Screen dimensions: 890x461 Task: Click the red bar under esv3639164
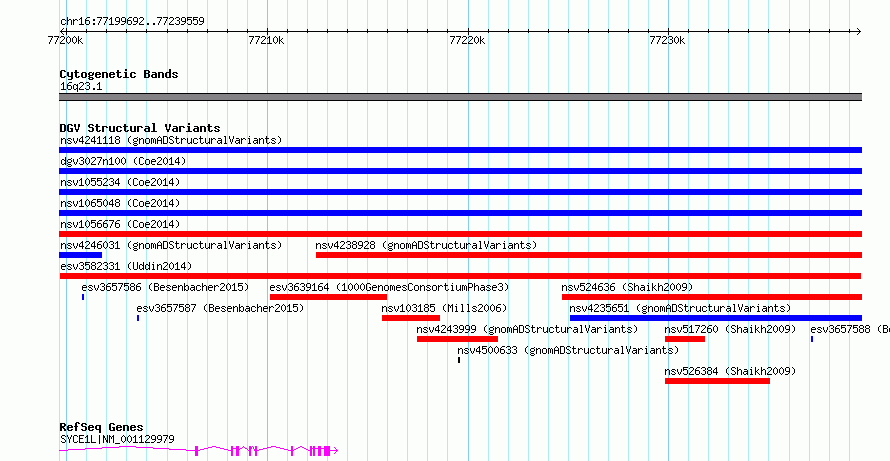click(x=328, y=297)
